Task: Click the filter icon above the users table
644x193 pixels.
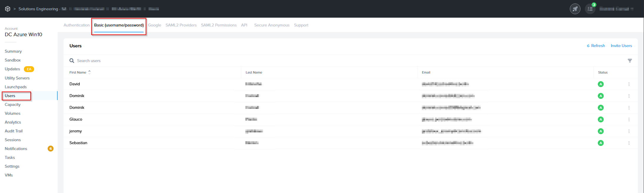Action: (630, 61)
